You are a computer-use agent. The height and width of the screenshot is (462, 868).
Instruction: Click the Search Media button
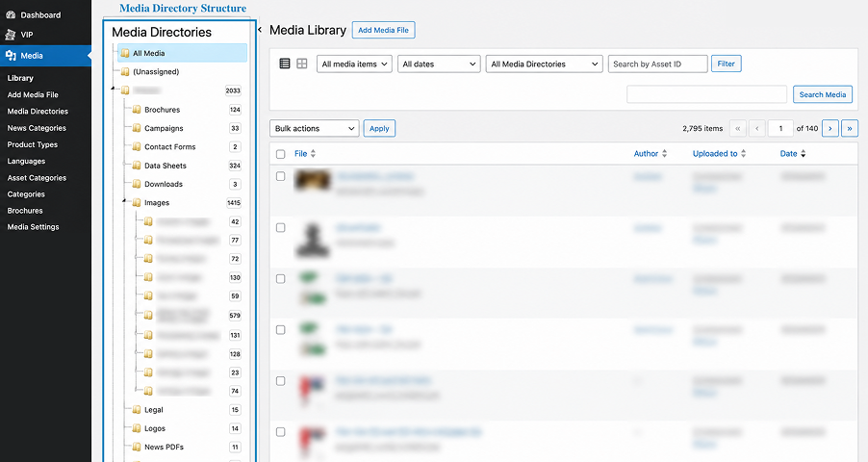[x=823, y=94]
